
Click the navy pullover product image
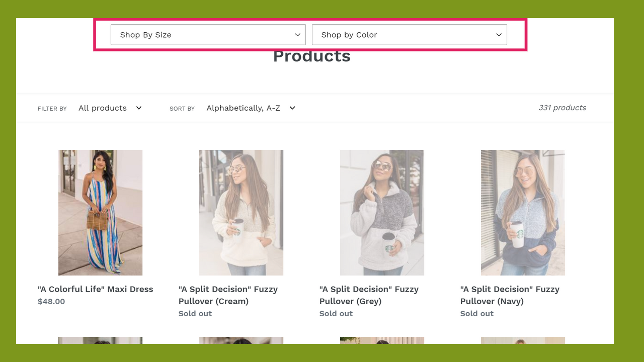[522, 212]
